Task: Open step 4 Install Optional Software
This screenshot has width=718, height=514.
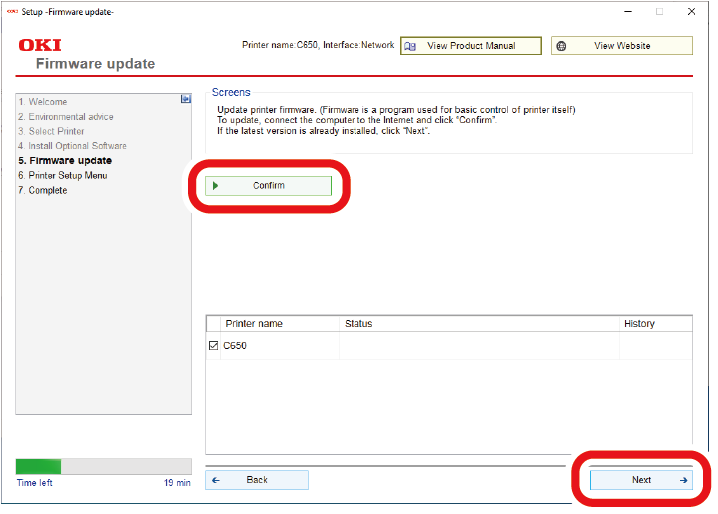Action: coord(72,146)
